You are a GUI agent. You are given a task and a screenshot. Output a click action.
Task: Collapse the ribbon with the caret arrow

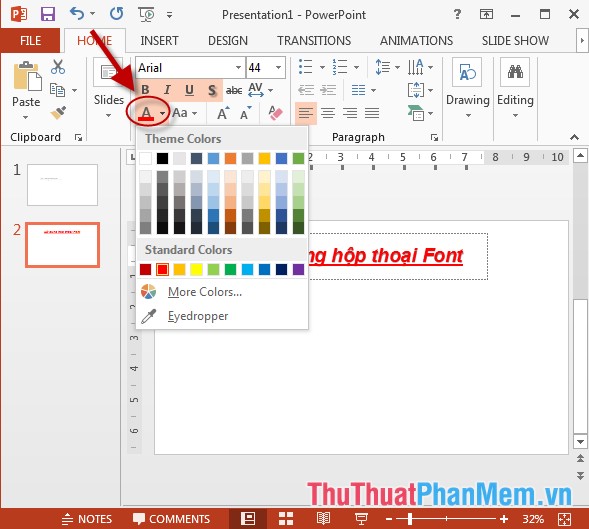(x=574, y=137)
